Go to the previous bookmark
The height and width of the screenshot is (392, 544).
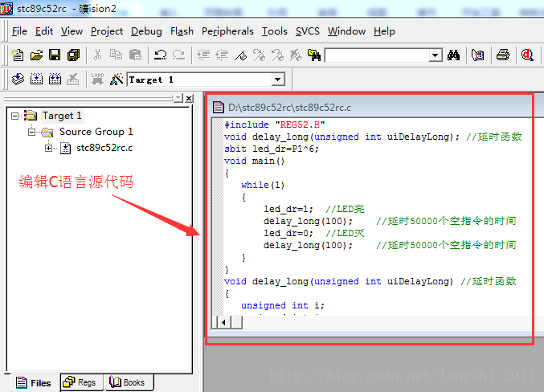point(277,55)
